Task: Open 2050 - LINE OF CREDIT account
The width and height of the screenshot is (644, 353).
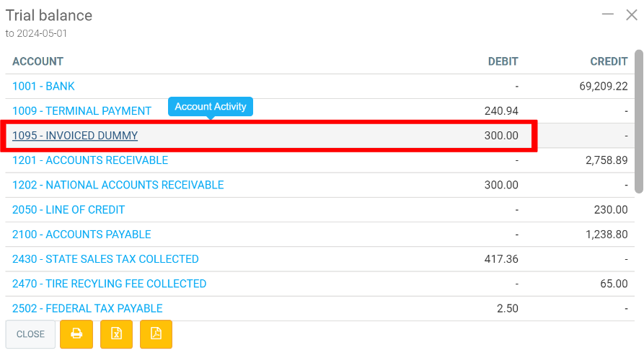Action: 69,209
